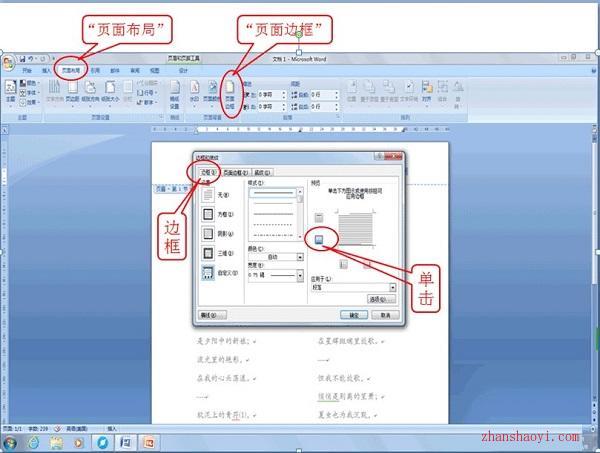Open the 设计 Design contextual tab
Viewport: 600px width, 453px height.
click(x=183, y=70)
